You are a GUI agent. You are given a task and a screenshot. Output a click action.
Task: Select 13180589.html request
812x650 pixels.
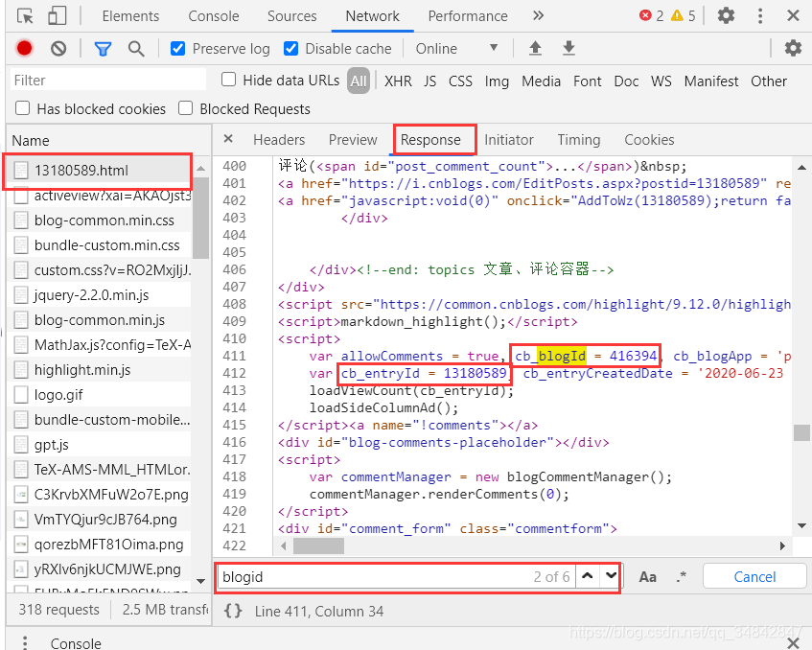(x=98, y=171)
